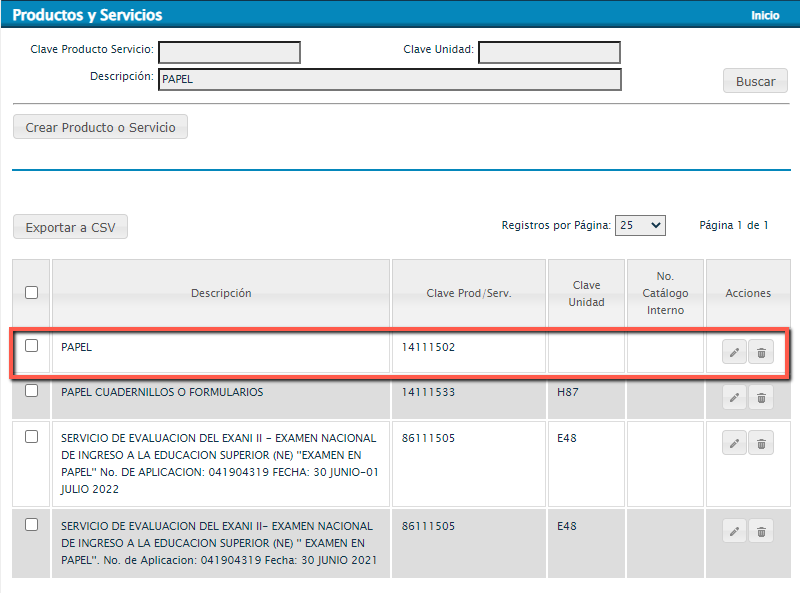This screenshot has height=593, width=800.
Task: Focus the Clave Producto Servicio field
Action: tap(229, 52)
